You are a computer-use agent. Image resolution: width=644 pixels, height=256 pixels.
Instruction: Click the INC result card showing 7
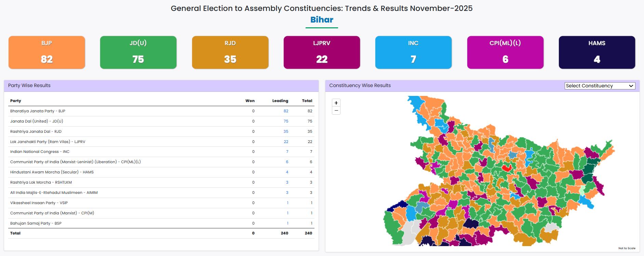coord(413,52)
